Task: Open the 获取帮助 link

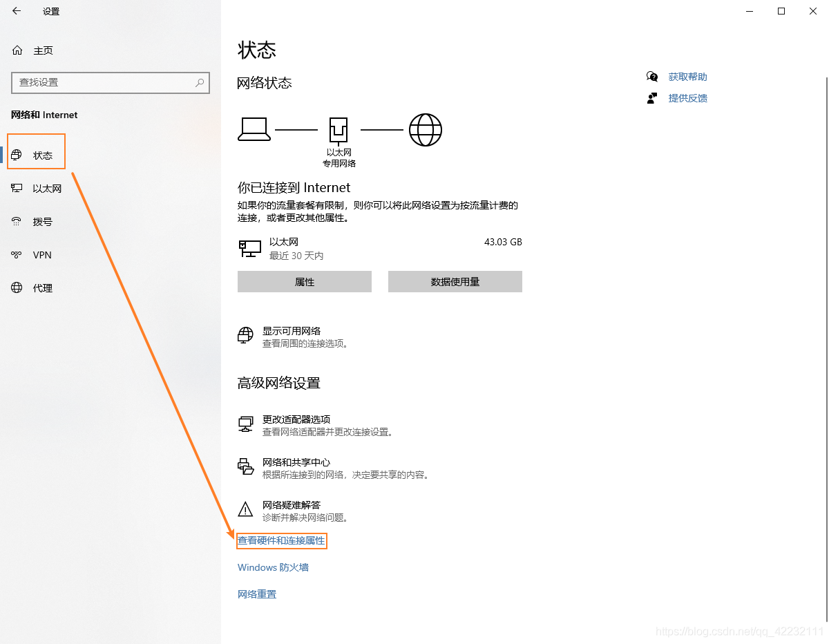Action: [x=688, y=77]
